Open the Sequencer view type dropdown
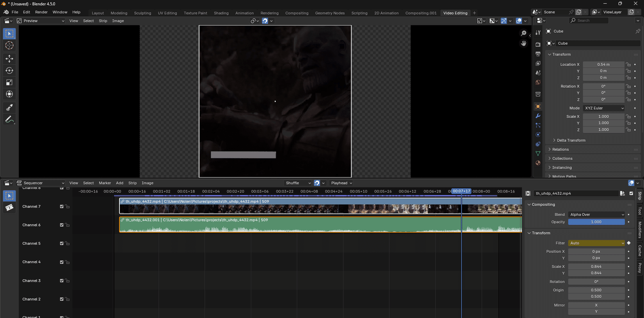The image size is (644, 318). click(41, 183)
